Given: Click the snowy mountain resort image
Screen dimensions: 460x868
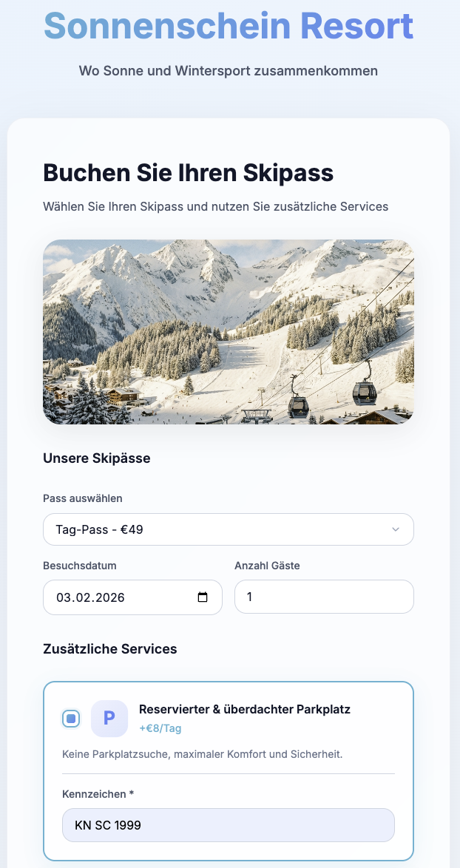Looking at the screenshot, I should click(x=229, y=332).
